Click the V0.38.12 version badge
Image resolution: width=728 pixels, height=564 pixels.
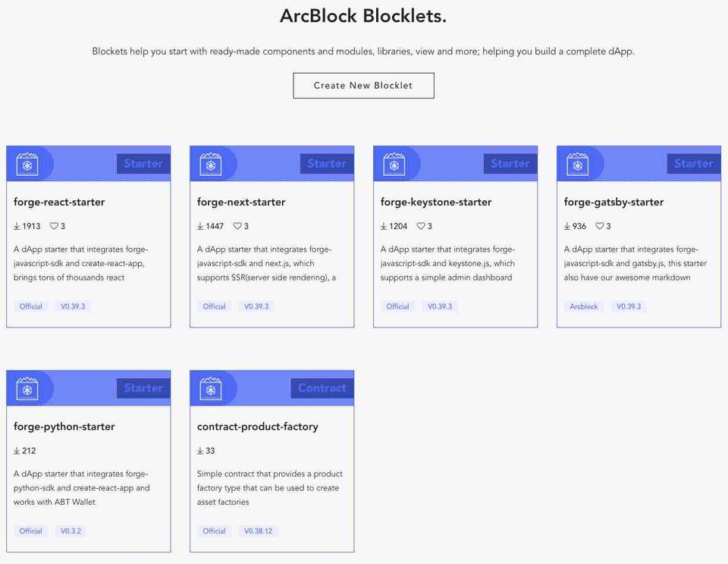click(x=258, y=531)
